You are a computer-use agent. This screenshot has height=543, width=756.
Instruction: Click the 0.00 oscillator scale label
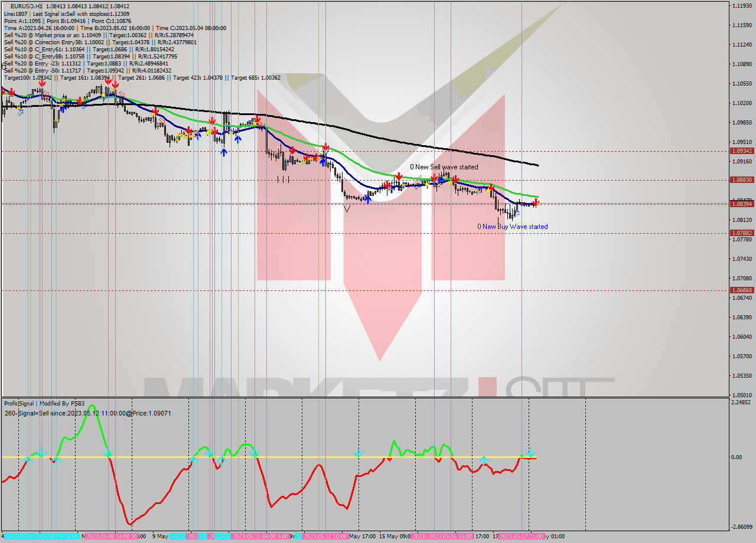point(738,457)
